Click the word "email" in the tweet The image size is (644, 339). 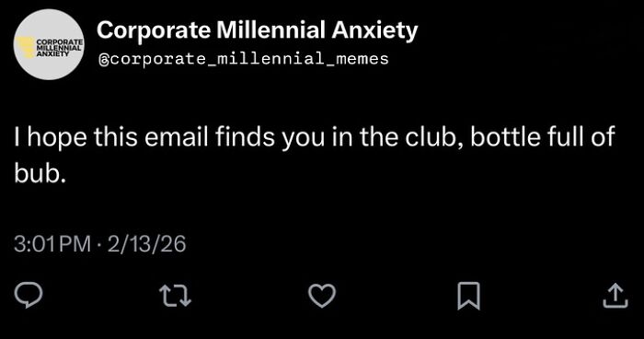coord(177,136)
